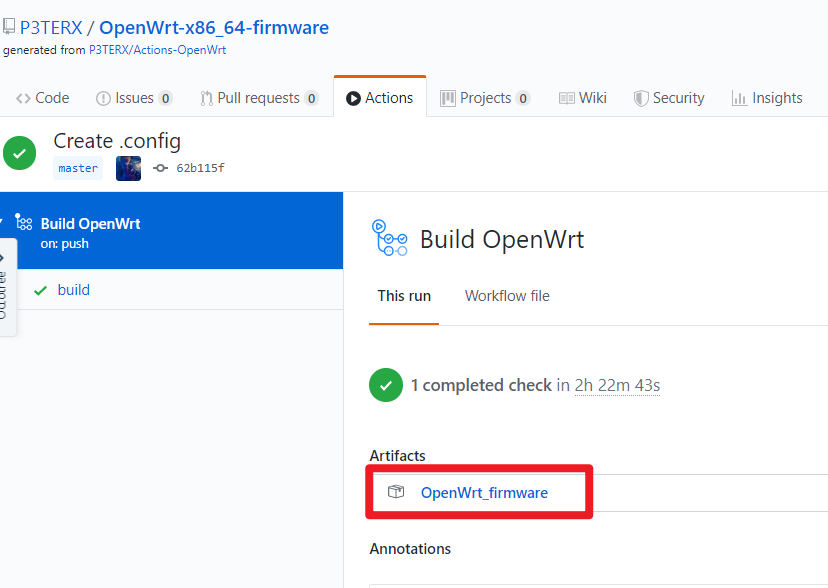
Task: Open the P3TERX/Actions-OpenWrt template link
Action: [x=157, y=50]
